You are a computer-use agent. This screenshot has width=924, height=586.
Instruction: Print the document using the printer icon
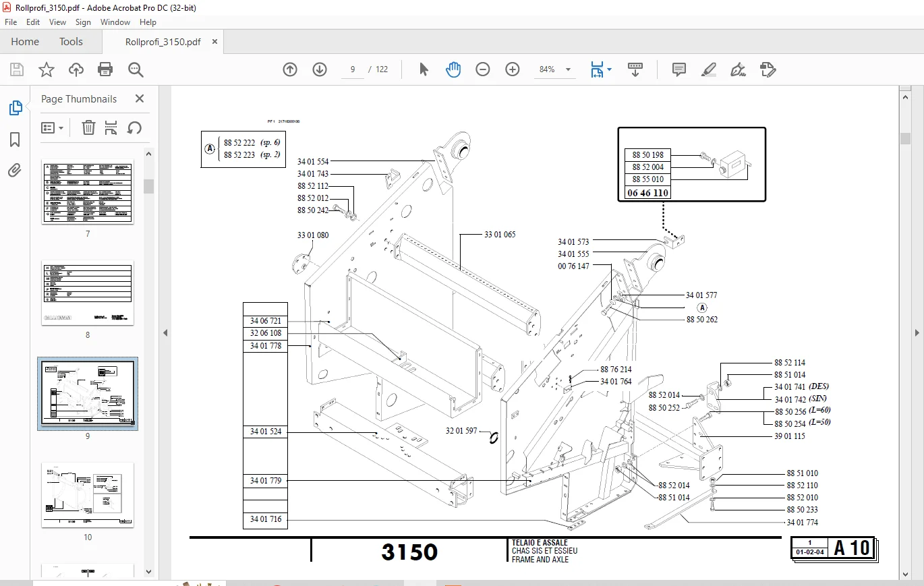coord(105,69)
